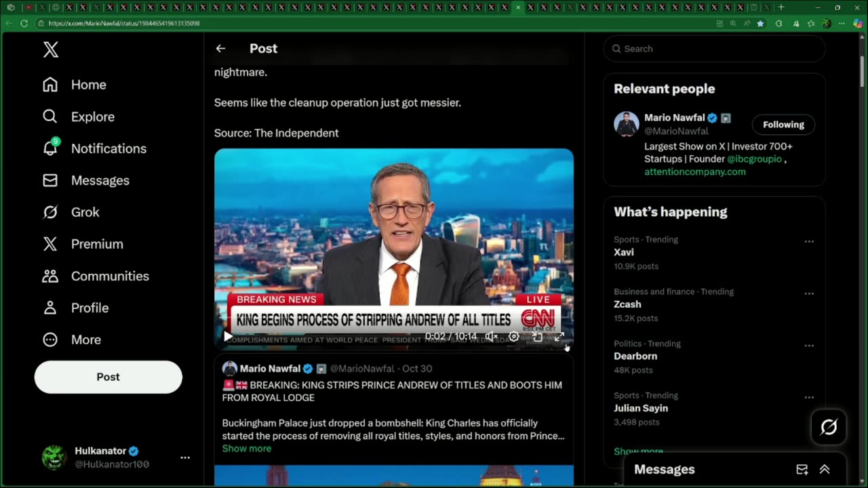Click the browser back arrow
The image size is (868, 488).
point(9,23)
